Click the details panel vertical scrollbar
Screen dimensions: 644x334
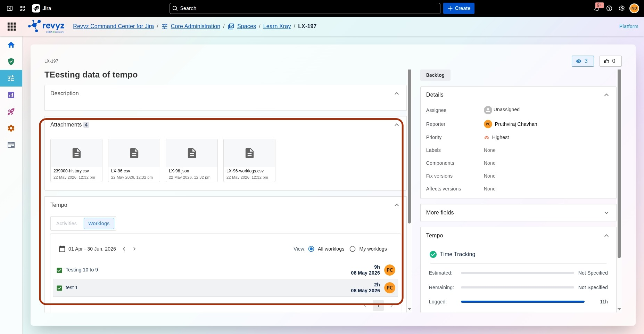(x=619, y=163)
